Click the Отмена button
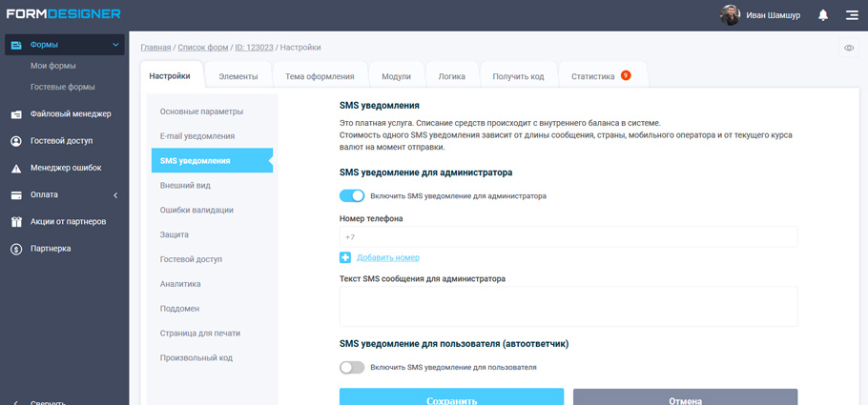This screenshot has width=868, height=405. click(x=685, y=396)
